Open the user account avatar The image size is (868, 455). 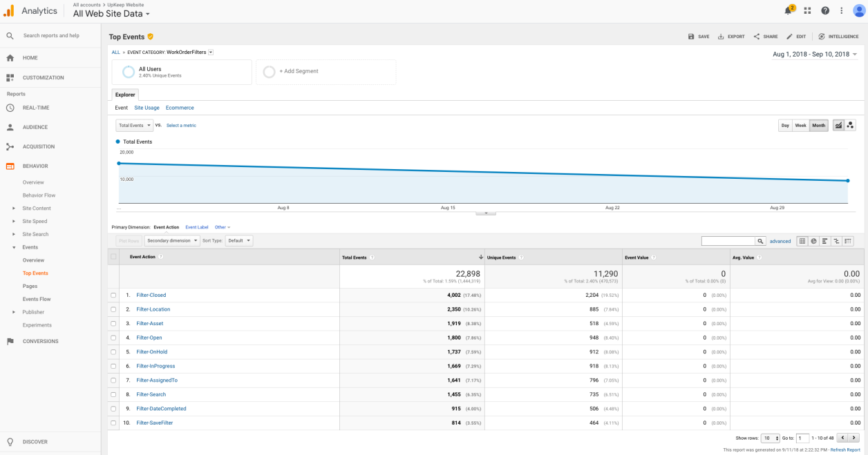pyautogui.click(x=859, y=10)
